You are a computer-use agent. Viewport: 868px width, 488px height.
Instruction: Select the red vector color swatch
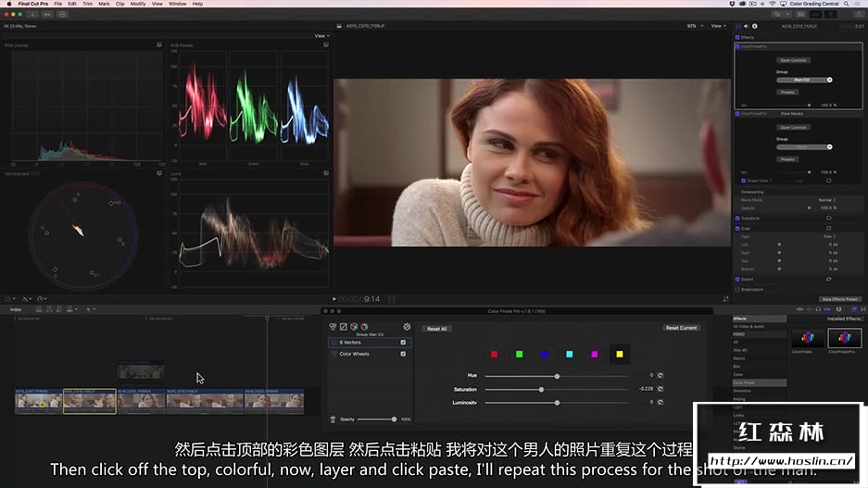tap(495, 354)
